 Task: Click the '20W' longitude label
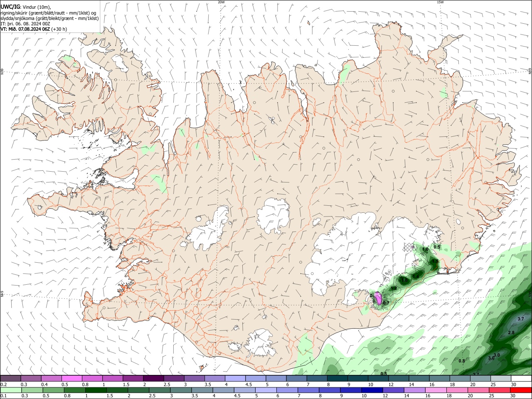pyautogui.click(x=221, y=2)
